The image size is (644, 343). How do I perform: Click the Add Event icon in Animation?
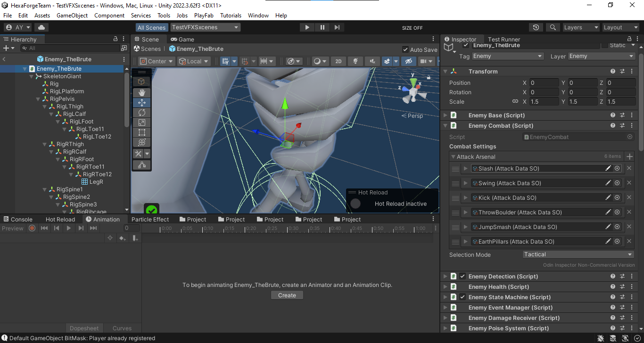point(135,238)
